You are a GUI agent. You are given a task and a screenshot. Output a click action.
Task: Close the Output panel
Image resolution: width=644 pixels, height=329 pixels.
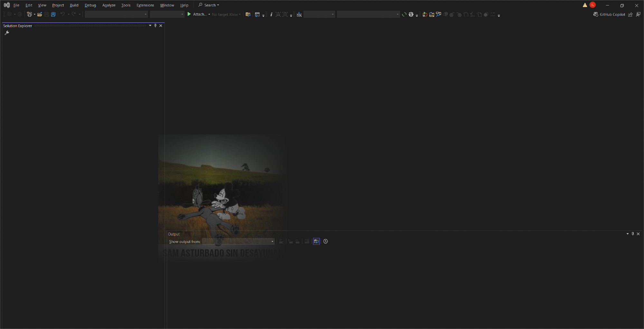pos(638,234)
